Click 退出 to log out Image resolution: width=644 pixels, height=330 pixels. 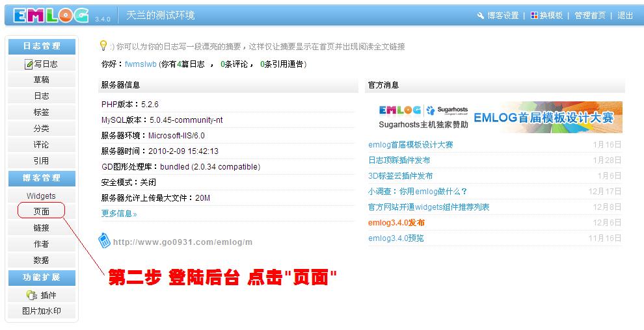click(x=625, y=16)
